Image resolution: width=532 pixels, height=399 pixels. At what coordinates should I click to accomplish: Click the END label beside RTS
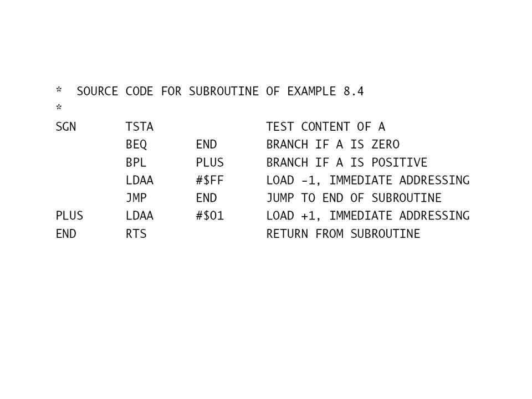pos(66,234)
